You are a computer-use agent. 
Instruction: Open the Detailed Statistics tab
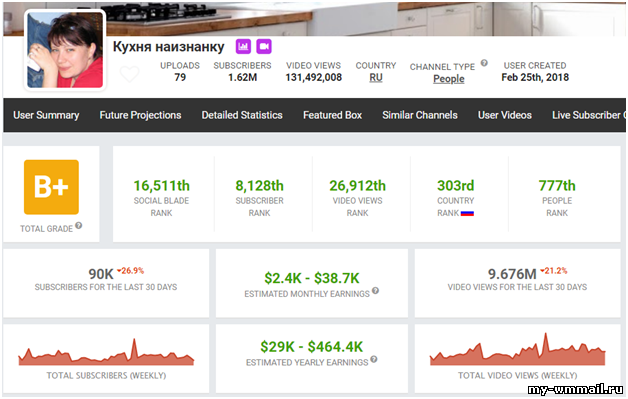click(x=242, y=115)
